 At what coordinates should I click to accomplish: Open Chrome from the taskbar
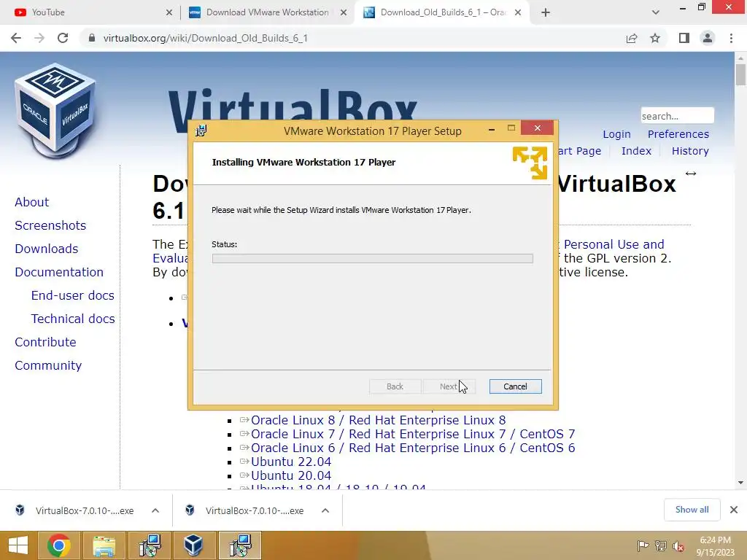(59, 545)
